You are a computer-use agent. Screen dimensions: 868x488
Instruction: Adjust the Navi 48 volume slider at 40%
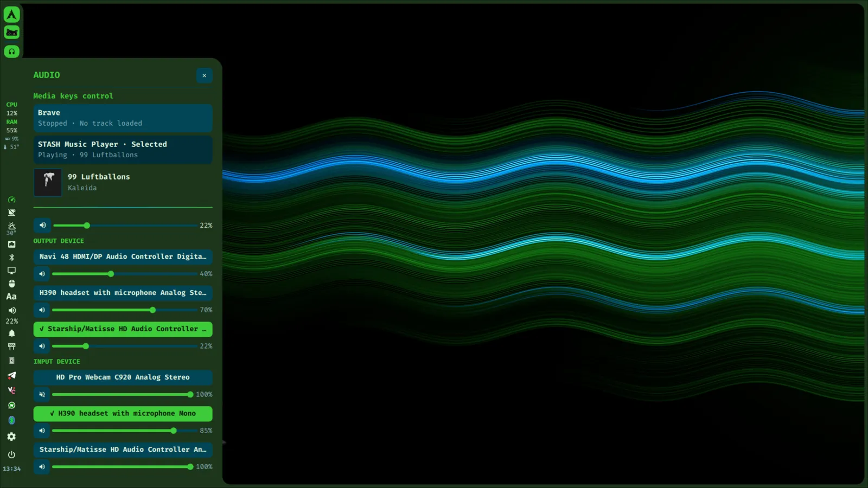[125, 274]
